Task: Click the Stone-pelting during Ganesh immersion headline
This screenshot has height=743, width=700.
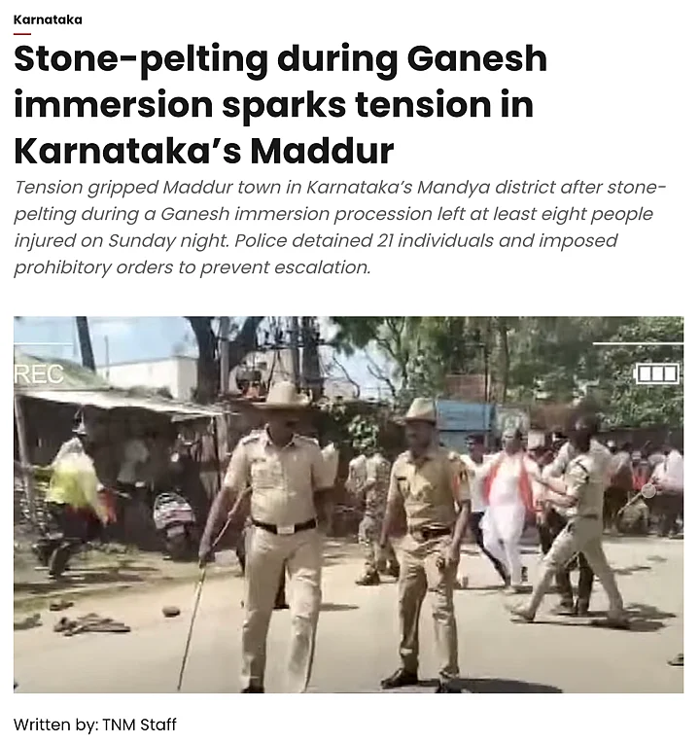Action: click(280, 105)
